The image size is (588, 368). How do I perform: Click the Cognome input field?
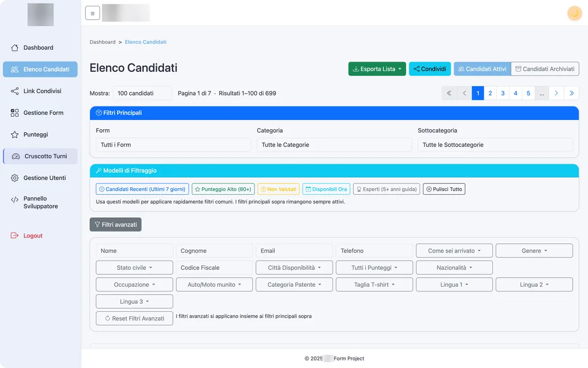click(x=214, y=250)
